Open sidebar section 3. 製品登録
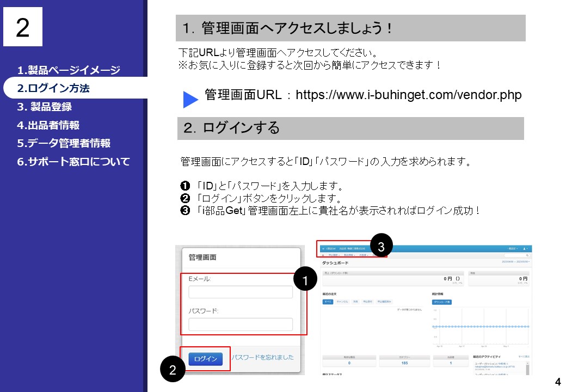Image resolution: width=566 pixels, height=392 pixels. [x=45, y=107]
